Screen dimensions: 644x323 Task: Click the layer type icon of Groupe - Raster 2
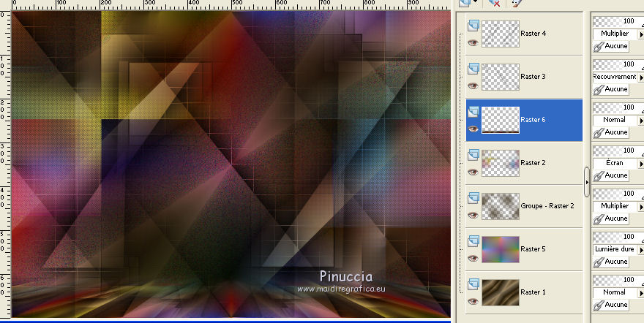click(473, 198)
